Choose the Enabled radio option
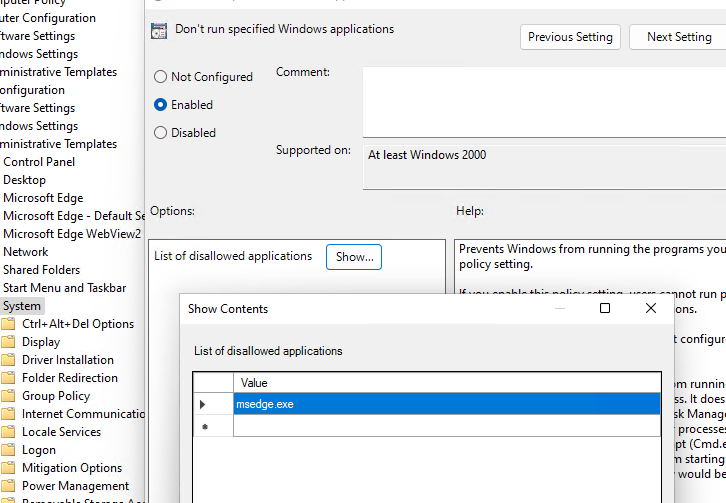 [161, 105]
